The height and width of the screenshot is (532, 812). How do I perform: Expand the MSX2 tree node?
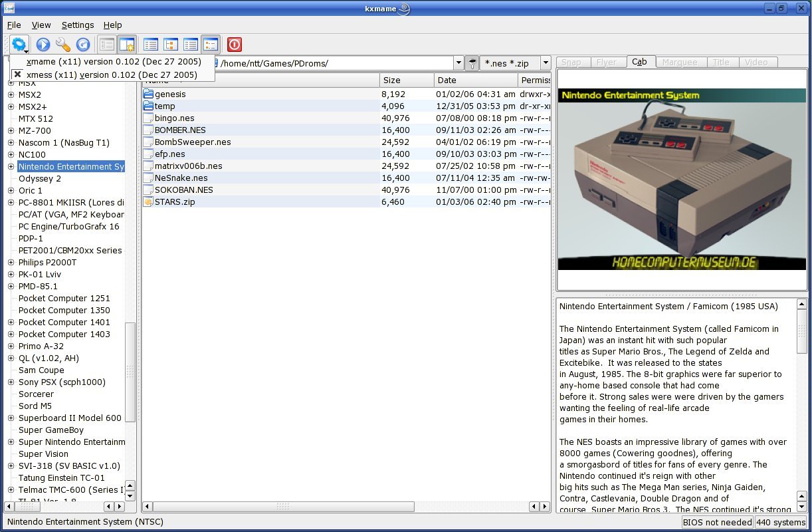11,95
